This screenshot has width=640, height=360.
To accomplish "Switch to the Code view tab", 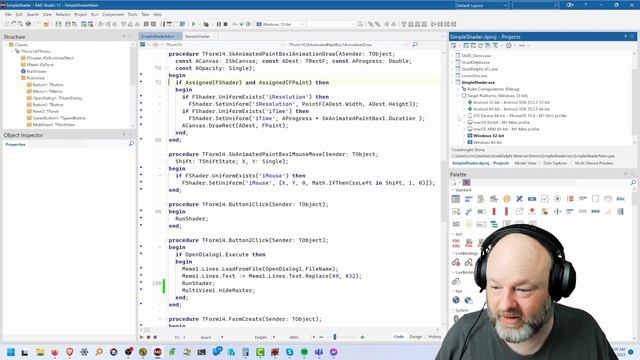I will click(399, 337).
